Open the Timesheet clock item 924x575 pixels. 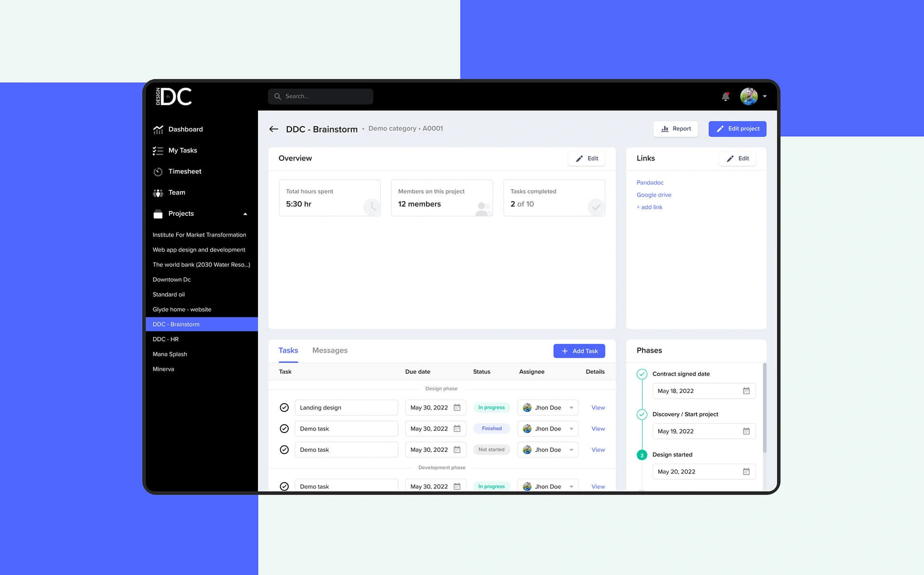185,171
